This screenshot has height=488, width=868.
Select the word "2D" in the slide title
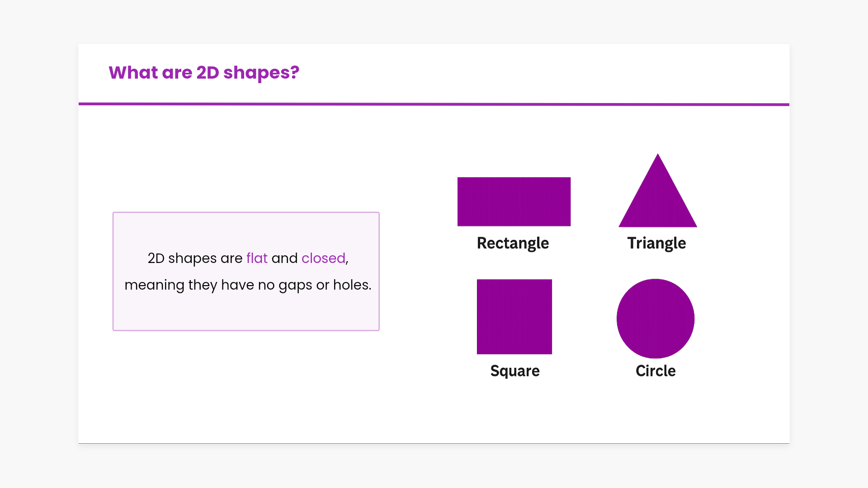coord(208,73)
